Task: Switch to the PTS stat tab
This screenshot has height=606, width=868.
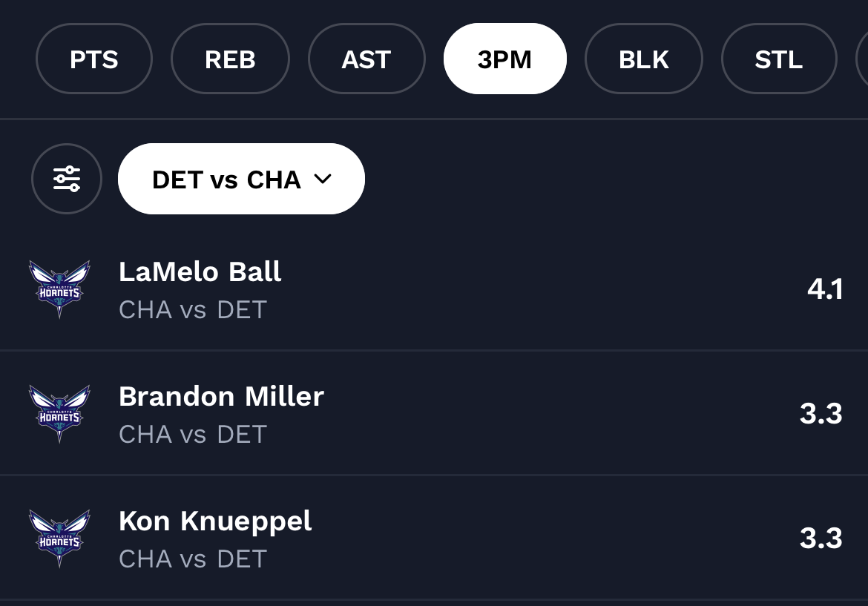Action: coord(94,59)
